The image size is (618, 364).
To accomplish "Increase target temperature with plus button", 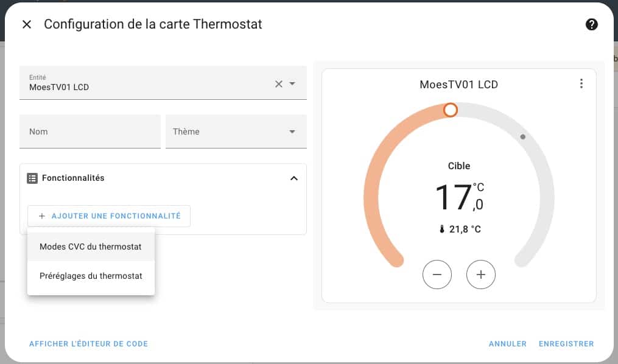I will coord(481,275).
